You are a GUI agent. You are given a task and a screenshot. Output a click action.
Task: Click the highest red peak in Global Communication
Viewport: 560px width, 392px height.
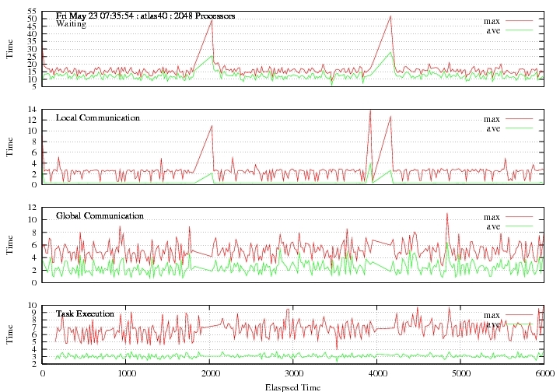446,212
